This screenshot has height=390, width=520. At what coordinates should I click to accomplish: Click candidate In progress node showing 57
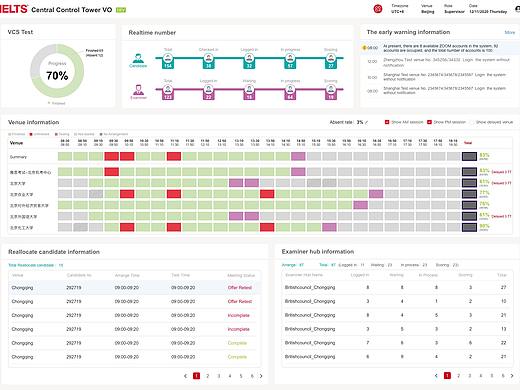point(290,61)
